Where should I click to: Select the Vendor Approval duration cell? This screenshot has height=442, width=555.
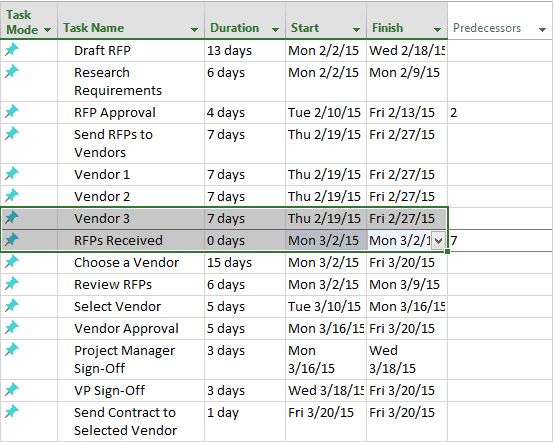click(245, 328)
